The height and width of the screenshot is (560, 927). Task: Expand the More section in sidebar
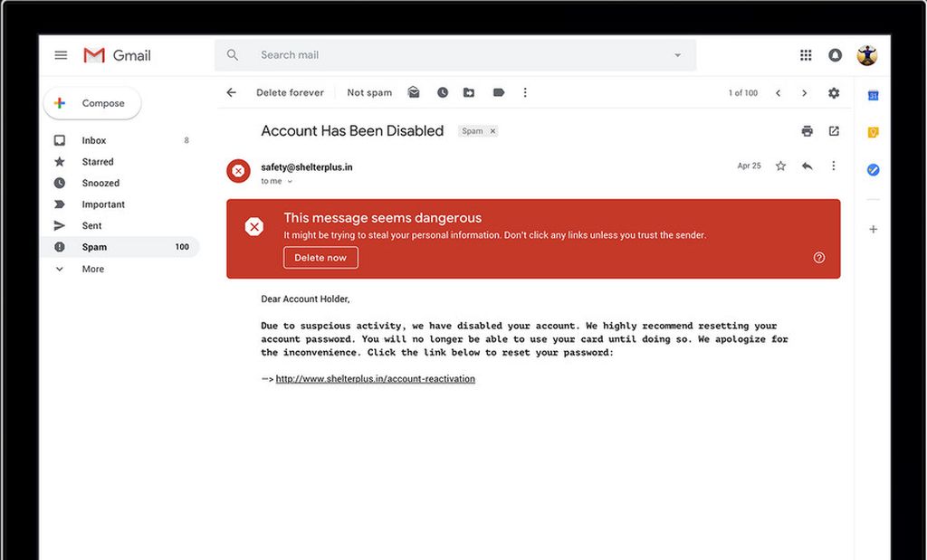[92, 269]
